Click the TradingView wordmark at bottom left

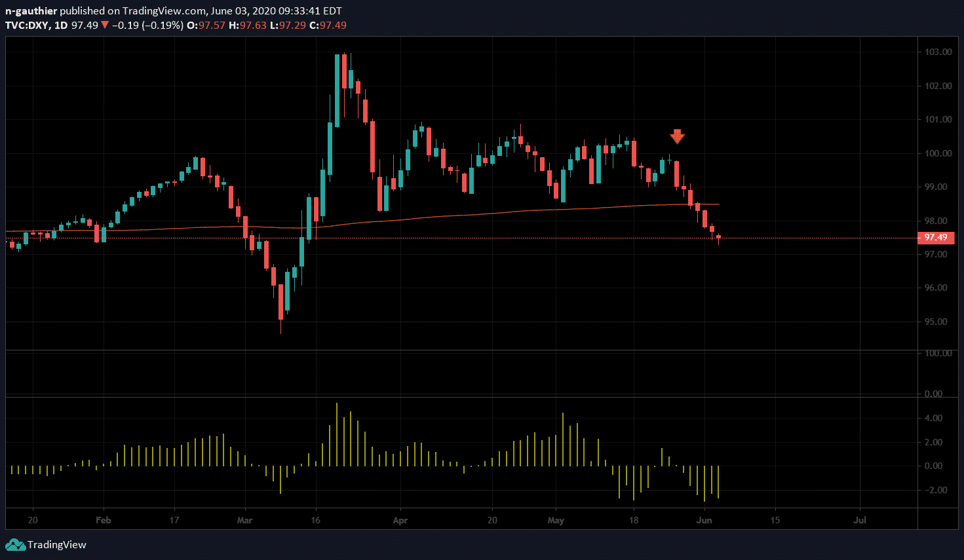click(x=57, y=545)
